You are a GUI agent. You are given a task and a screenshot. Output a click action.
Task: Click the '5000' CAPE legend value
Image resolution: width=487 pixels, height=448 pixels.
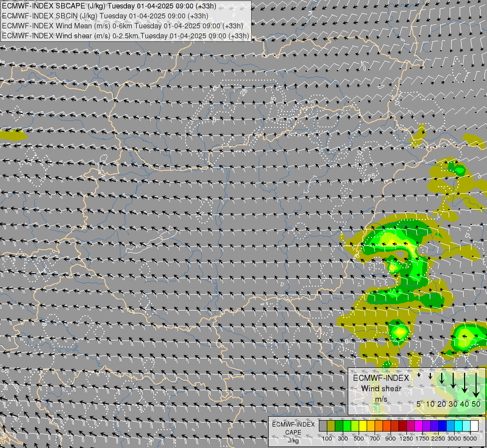pos(470,439)
